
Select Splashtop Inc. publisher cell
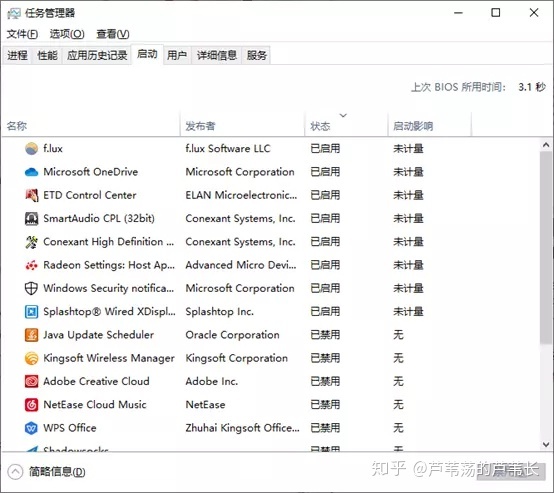pos(220,312)
